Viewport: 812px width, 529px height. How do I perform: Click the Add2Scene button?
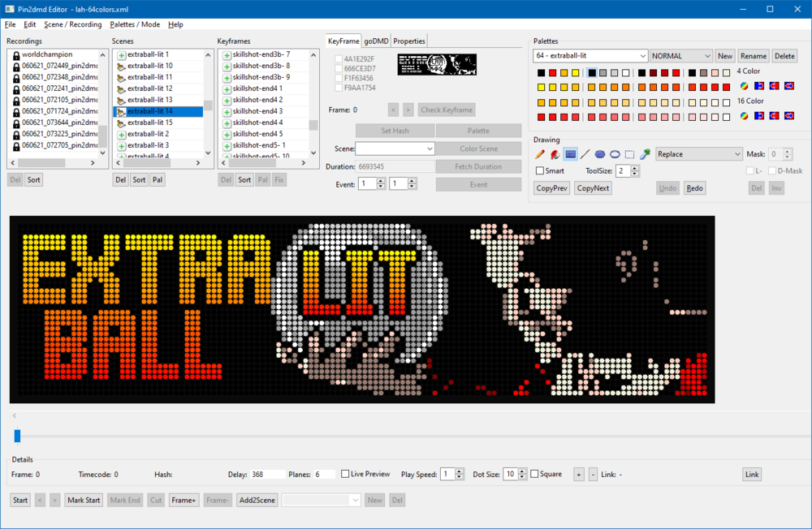[x=257, y=500]
